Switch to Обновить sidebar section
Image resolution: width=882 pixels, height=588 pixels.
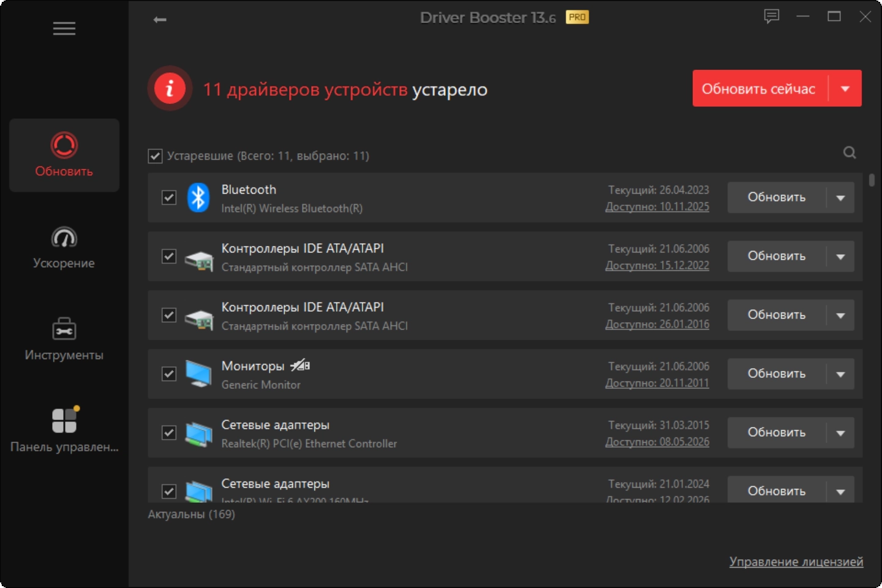(x=64, y=155)
